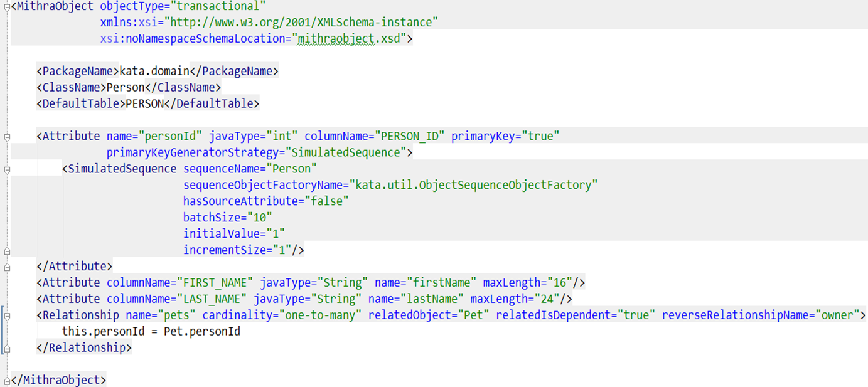Screen dimensions: 868x387
Task: Click fold end marker beside closing MithraObject tag
Action: pos(7,381)
